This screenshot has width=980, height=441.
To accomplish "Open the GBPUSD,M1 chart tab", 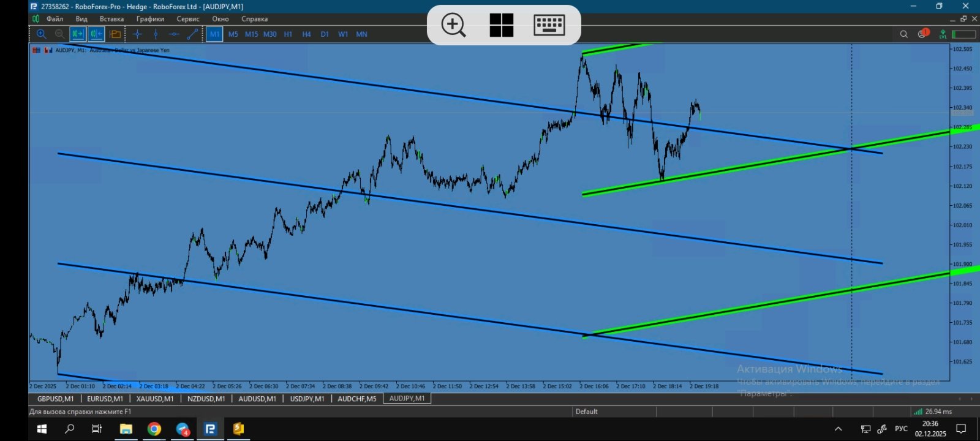I will coord(56,399).
